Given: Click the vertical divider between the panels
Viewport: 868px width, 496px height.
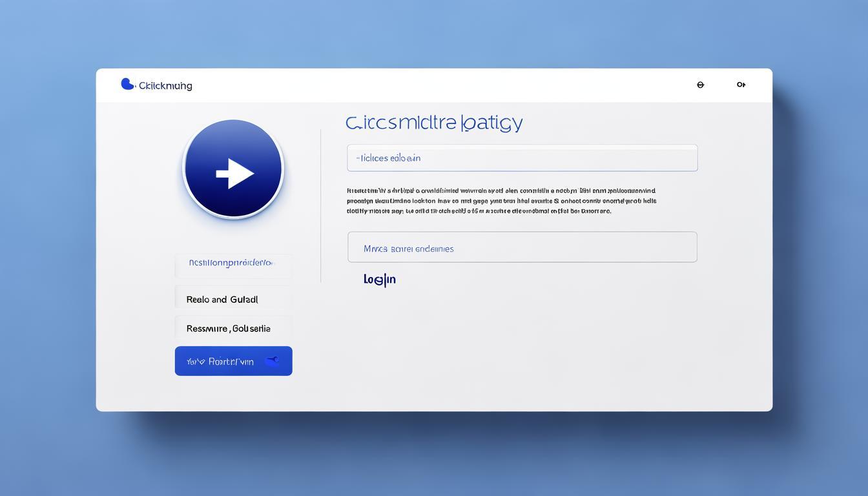Looking at the screenshot, I should (x=321, y=207).
